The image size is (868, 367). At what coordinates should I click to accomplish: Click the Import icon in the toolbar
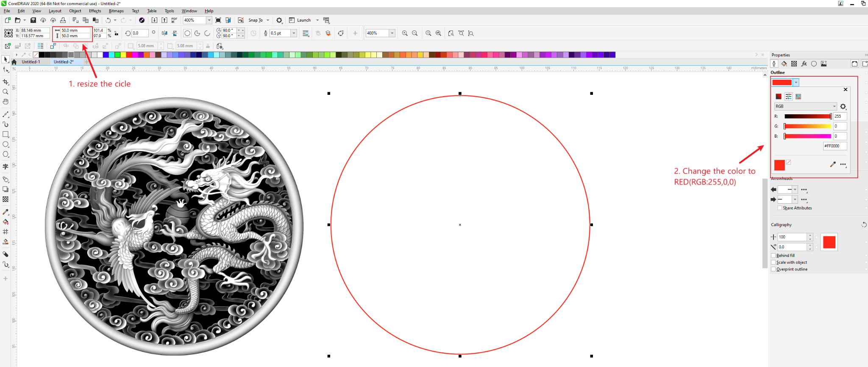[154, 20]
